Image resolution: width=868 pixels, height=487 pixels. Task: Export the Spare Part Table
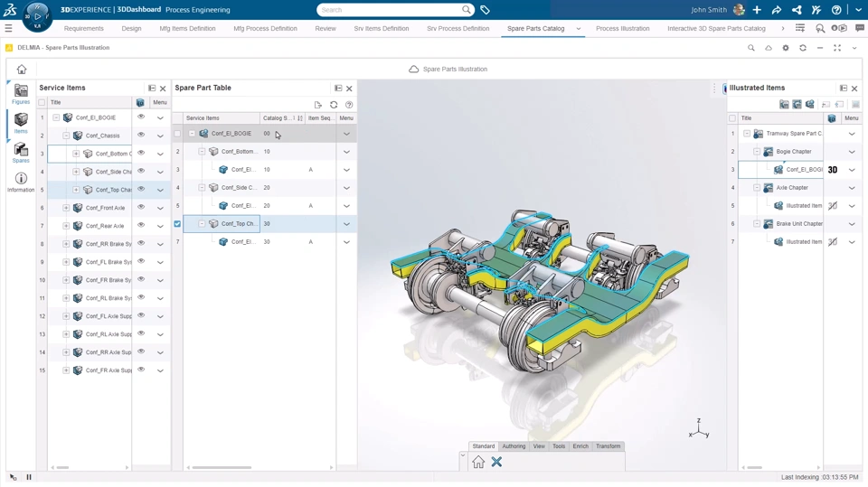point(317,105)
